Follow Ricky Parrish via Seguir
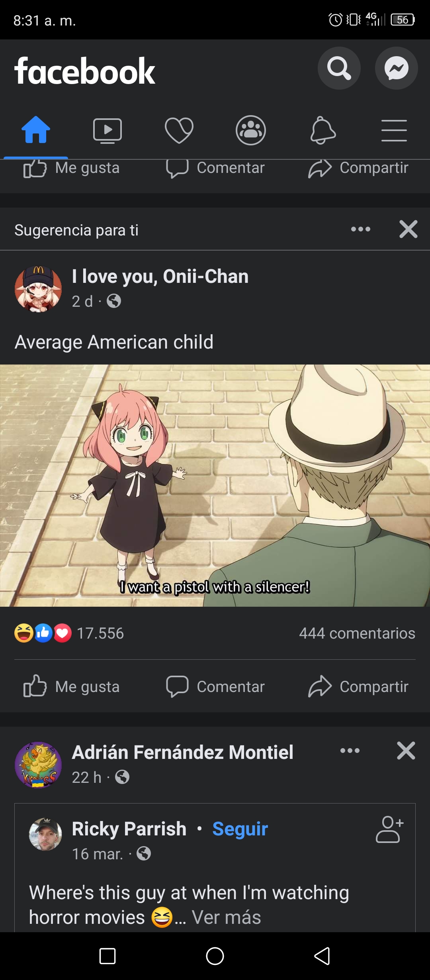This screenshot has width=430, height=980. pos(240,829)
